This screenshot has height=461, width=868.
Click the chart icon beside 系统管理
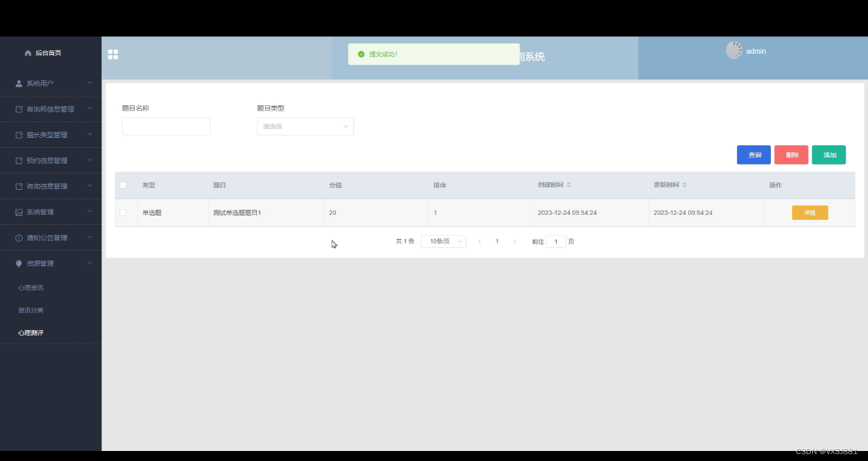click(19, 212)
